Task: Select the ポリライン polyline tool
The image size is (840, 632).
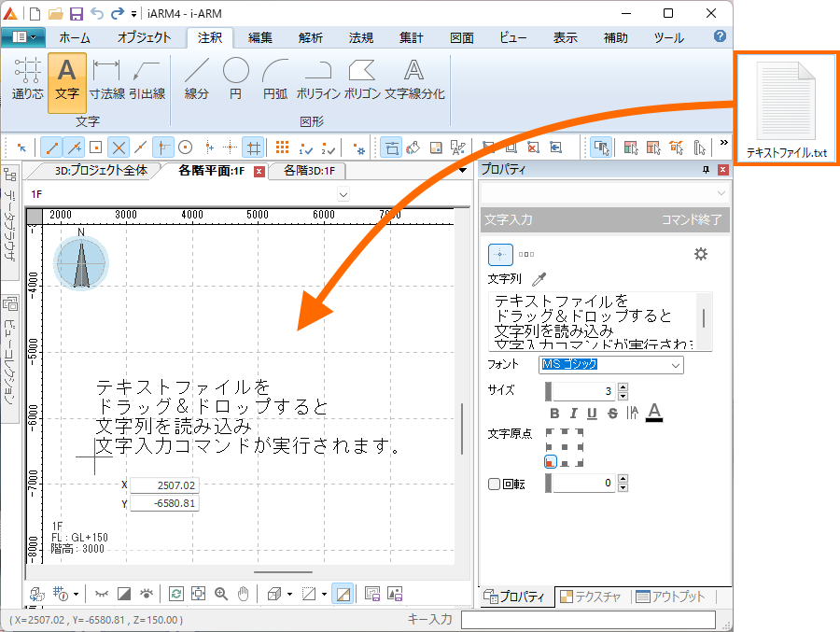Action: click(318, 80)
